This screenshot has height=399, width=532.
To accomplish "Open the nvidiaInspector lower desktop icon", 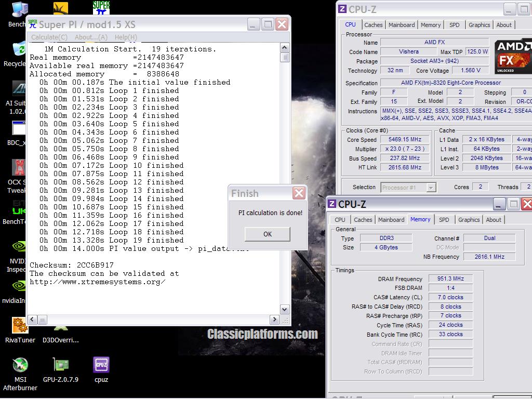I will pos(14,292).
